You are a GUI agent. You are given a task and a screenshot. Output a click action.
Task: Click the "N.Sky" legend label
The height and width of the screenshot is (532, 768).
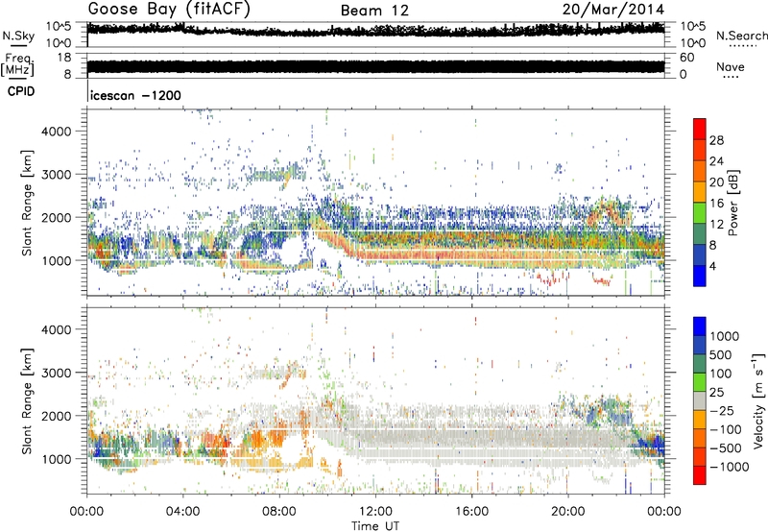point(18,36)
